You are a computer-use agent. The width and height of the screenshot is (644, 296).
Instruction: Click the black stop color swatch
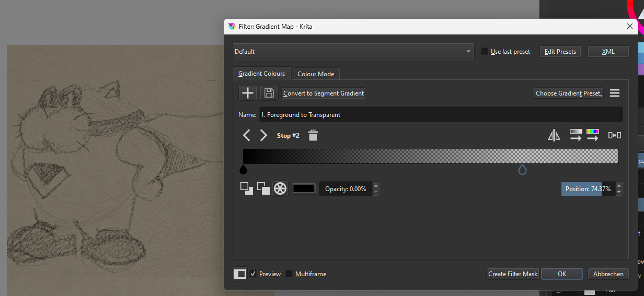tap(304, 189)
